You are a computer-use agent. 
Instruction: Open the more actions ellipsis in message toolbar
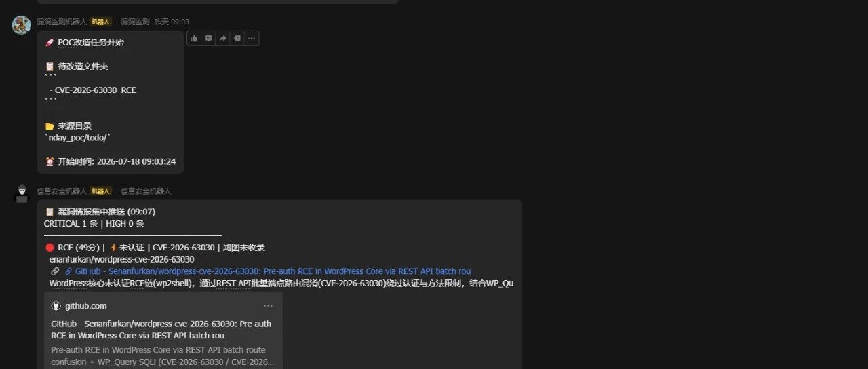coord(252,39)
